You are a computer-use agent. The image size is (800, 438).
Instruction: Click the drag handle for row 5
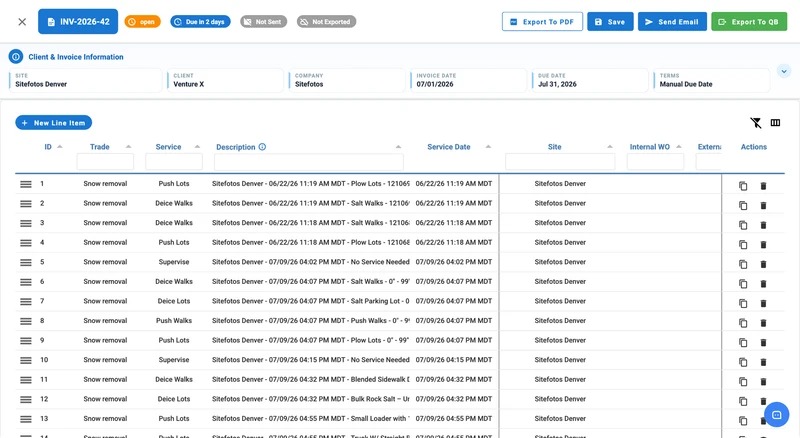point(26,262)
